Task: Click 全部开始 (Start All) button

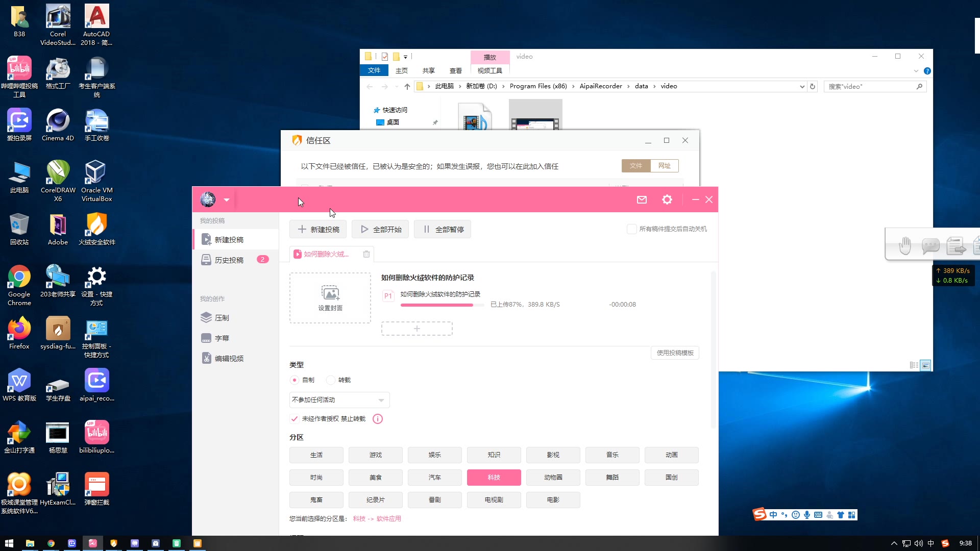Action: point(380,229)
